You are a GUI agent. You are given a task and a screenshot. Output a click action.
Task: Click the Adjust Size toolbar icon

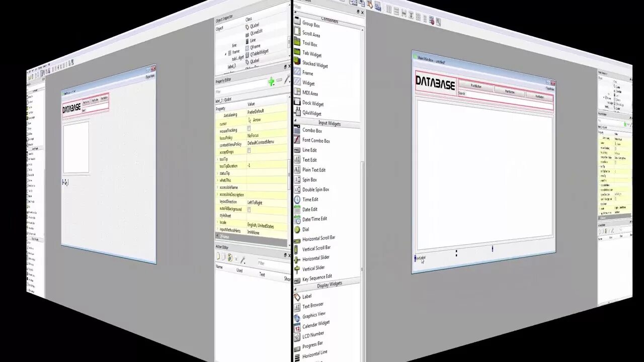[437, 22]
